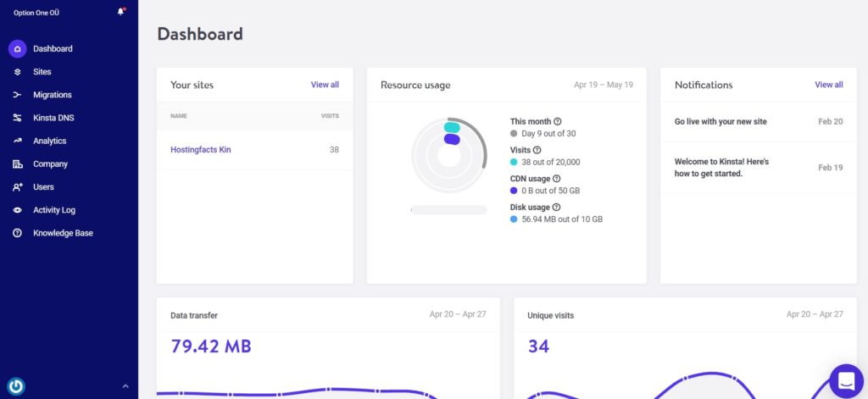Click the Users add-person icon
This screenshot has height=399, width=868.
click(x=17, y=187)
